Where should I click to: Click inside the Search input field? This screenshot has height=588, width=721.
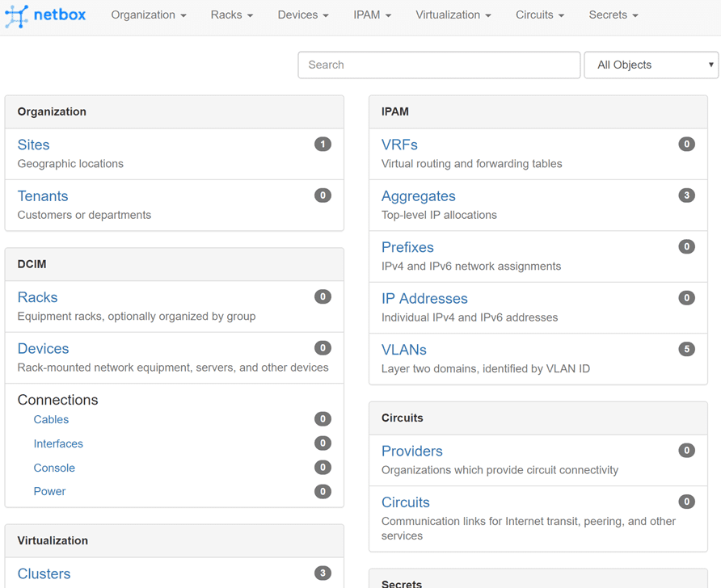click(x=439, y=65)
